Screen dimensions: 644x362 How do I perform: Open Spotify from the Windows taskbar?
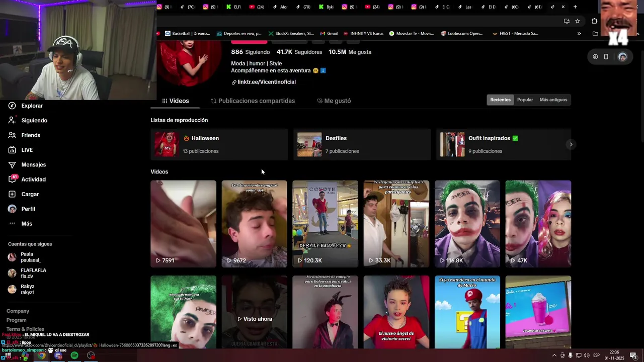pyautogui.click(x=74, y=355)
